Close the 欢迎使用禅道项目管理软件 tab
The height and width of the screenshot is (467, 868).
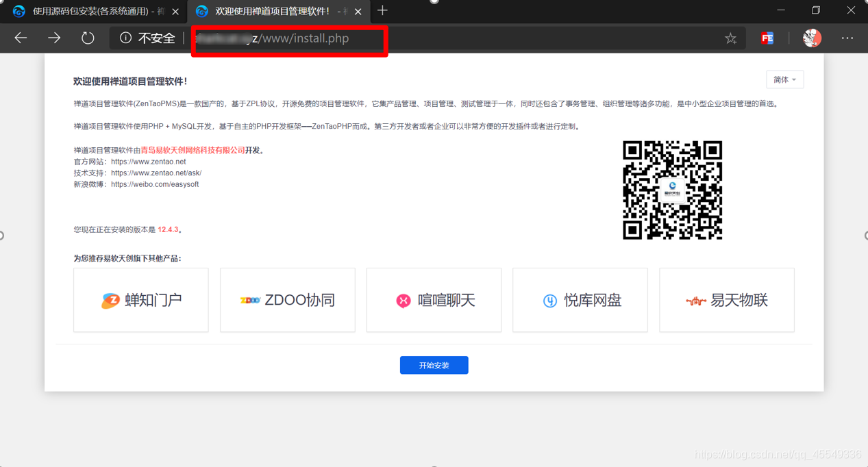[358, 12]
